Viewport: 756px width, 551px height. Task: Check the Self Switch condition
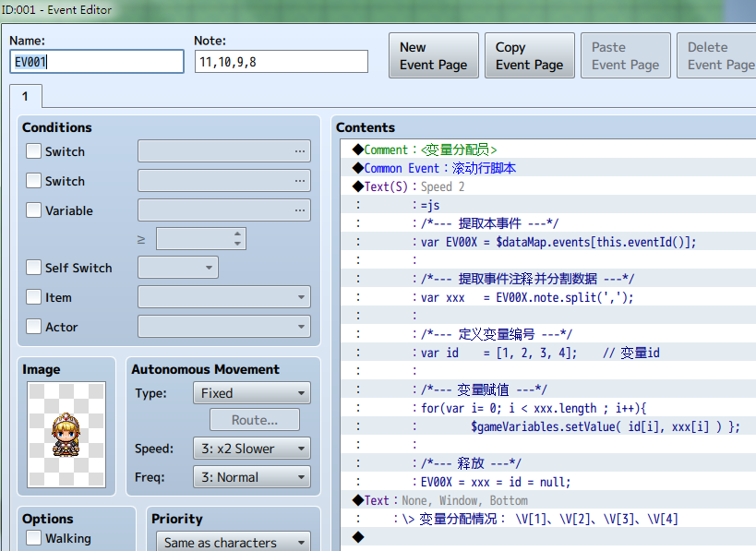coord(34,267)
